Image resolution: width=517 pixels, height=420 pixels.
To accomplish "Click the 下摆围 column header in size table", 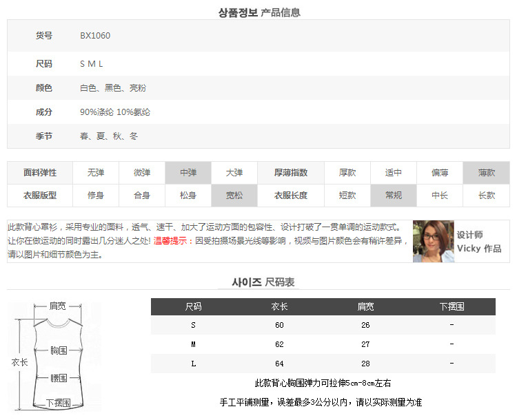I will tap(452, 306).
